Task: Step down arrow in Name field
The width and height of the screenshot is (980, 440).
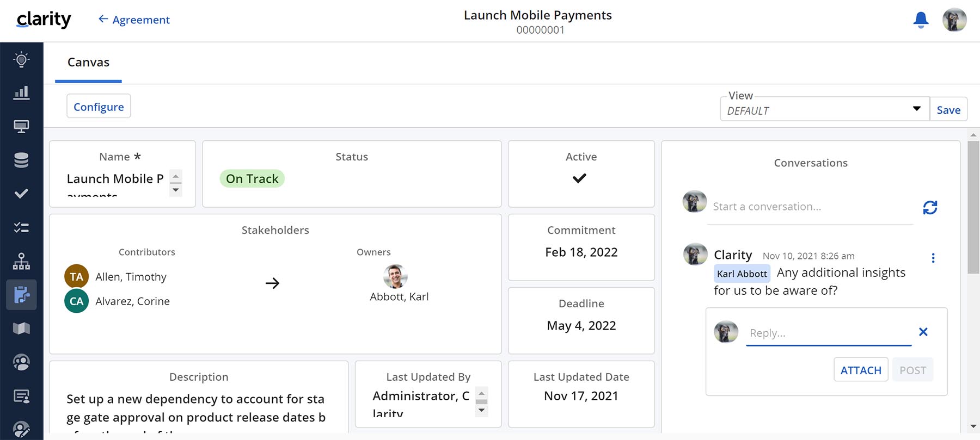Action: tap(175, 190)
